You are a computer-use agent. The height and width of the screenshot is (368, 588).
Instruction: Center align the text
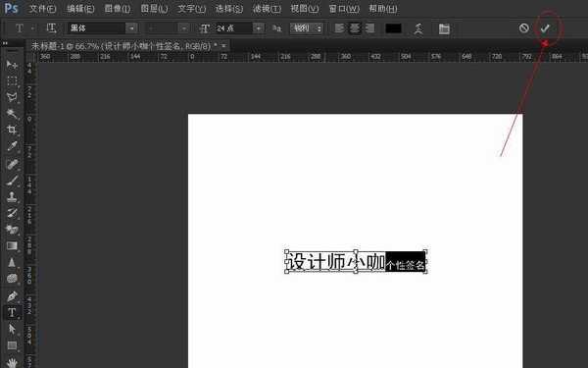point(355,28)
